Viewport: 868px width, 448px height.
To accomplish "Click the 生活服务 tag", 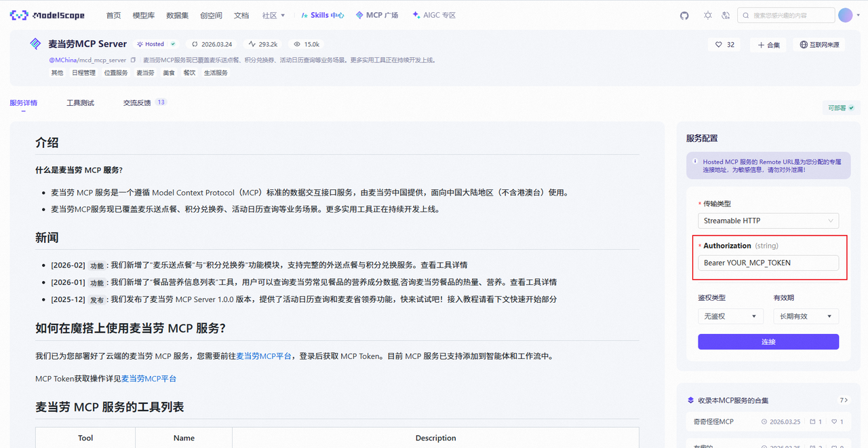I will 216,73.
